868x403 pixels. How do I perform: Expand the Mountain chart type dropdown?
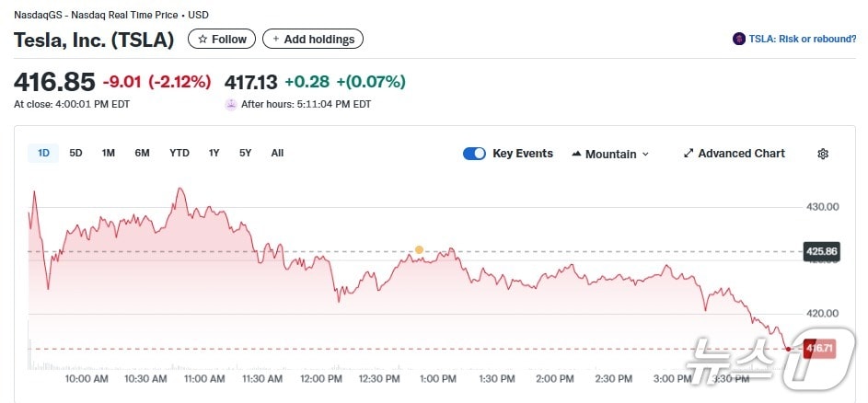click(x=645, y=155)
